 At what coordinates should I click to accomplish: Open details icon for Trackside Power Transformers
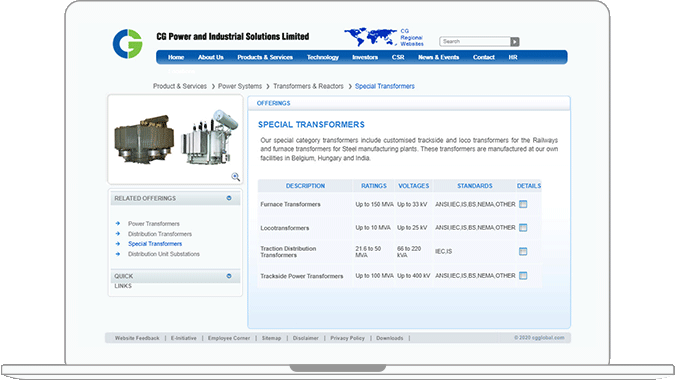click(523, 275)
